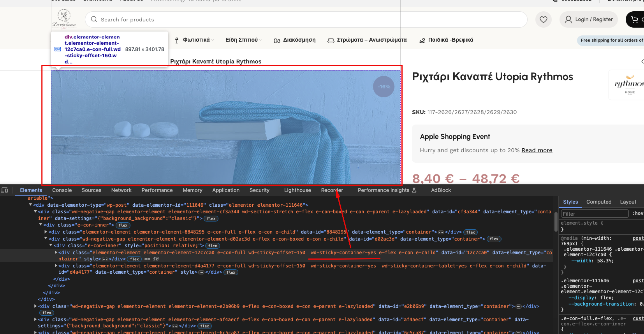Screen dimensions: 644x334
Task: Click the -16% discount badge
Action: [x=384, y=86]
